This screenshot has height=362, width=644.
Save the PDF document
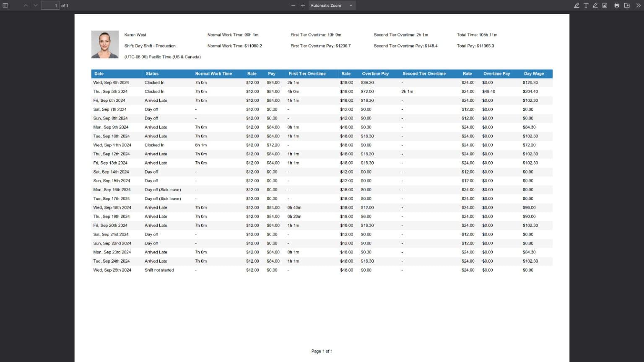626,5
